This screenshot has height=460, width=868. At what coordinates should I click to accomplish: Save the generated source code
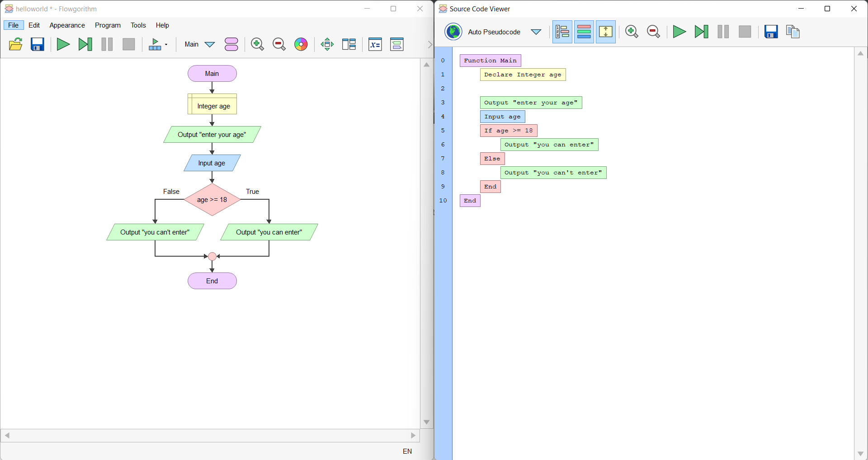point(771,32)
